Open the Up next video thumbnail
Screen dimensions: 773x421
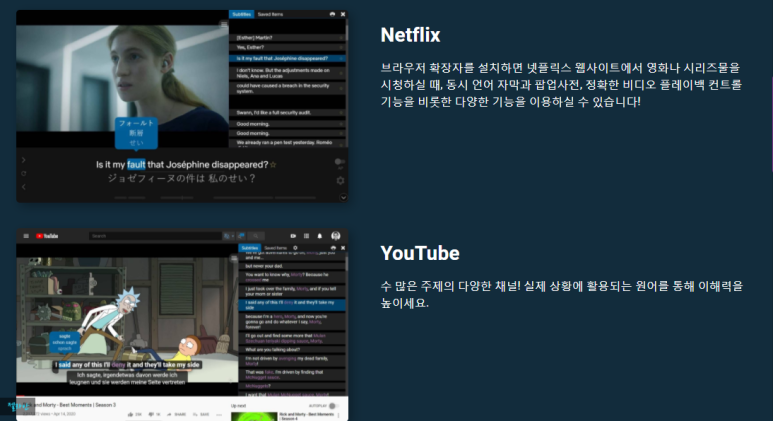(254, 417)
